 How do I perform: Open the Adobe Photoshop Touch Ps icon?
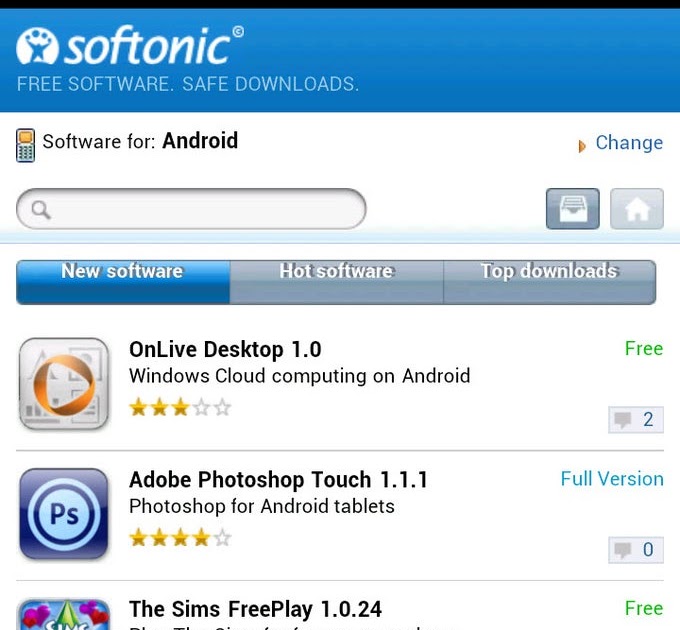64,514
